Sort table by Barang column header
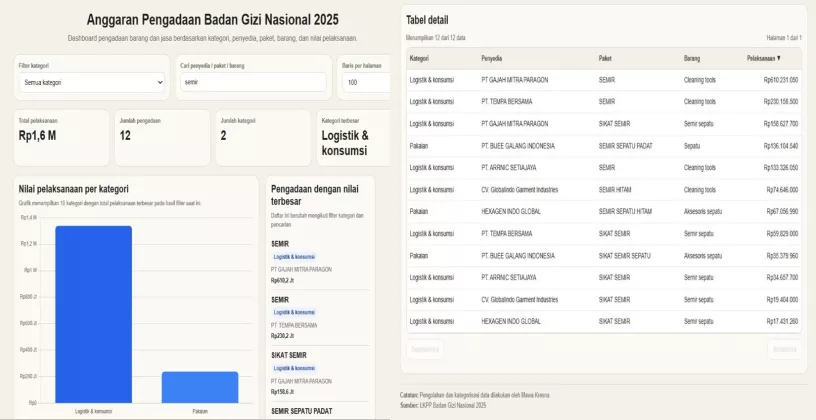This screenshot has height=420, width=816. (692, 58)
